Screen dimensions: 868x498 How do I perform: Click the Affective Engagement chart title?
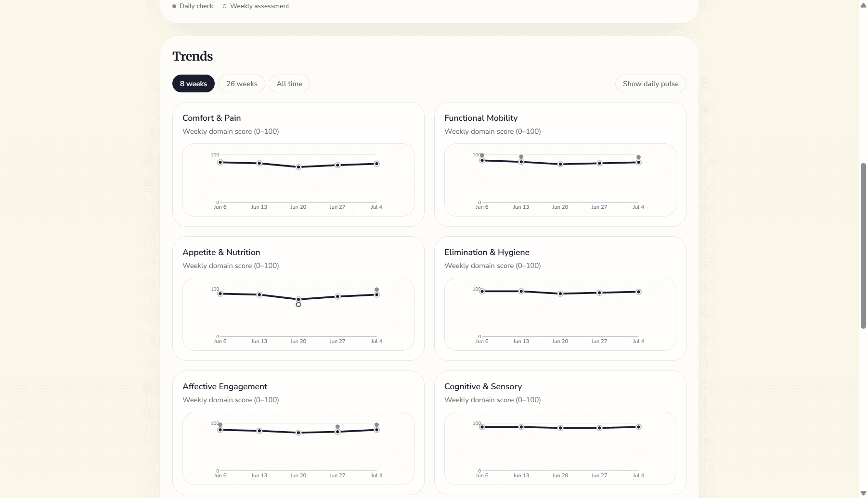click(x=225, y=386)
